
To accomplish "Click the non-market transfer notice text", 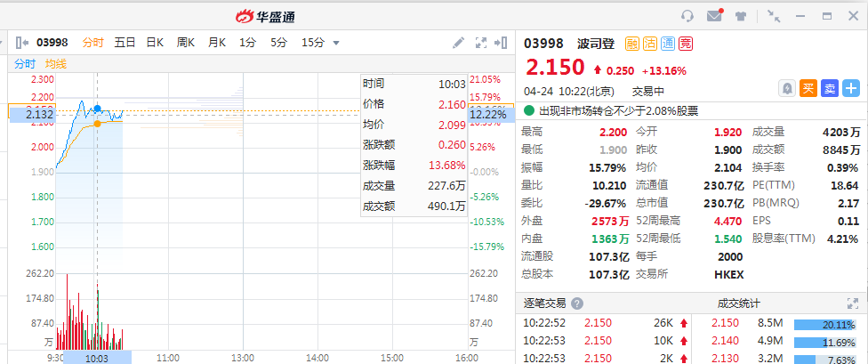I will pos(618,111).
